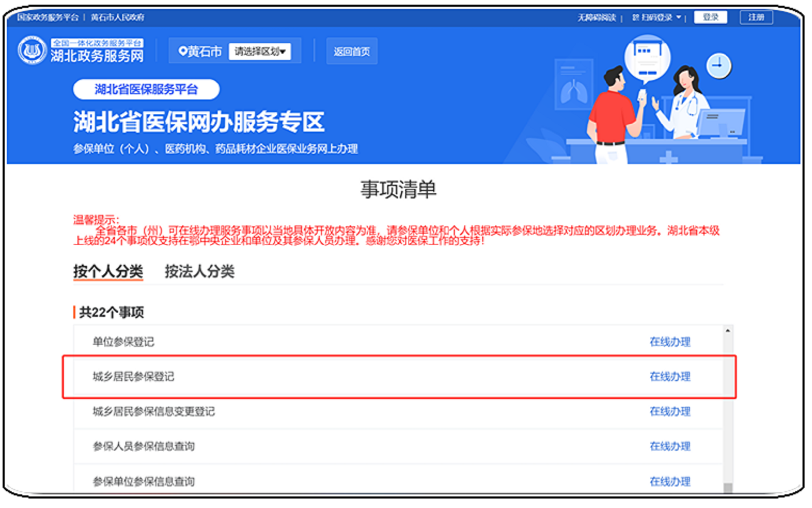
Task: Click the 返回首页 button
Action: click(351, 52)
